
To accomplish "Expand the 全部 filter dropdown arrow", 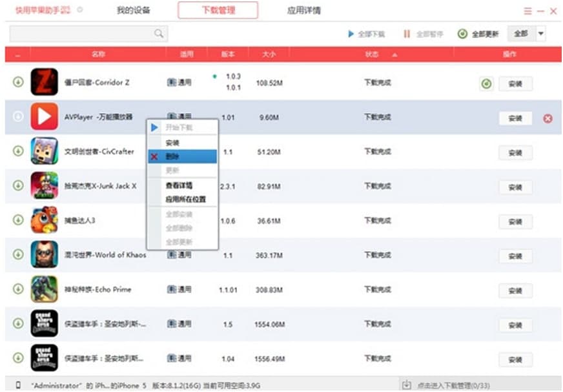I will (x=540, y=34).
